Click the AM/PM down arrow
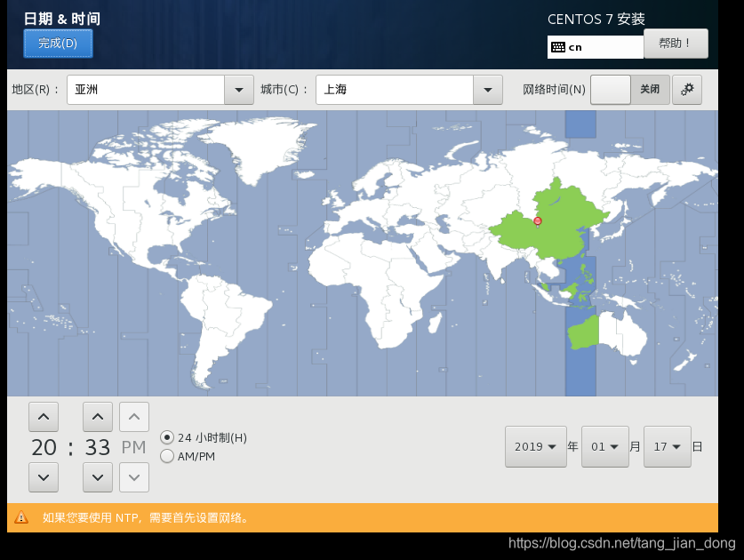This screenshot has width=744, height=560. [x=134, y=477]
